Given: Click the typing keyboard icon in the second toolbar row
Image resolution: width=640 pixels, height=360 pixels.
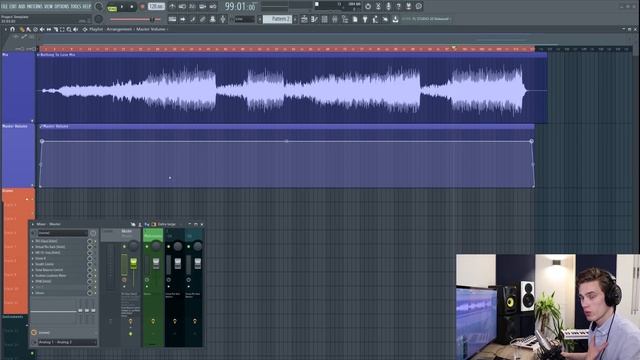Looking at the screenshot, I should 172,19.
